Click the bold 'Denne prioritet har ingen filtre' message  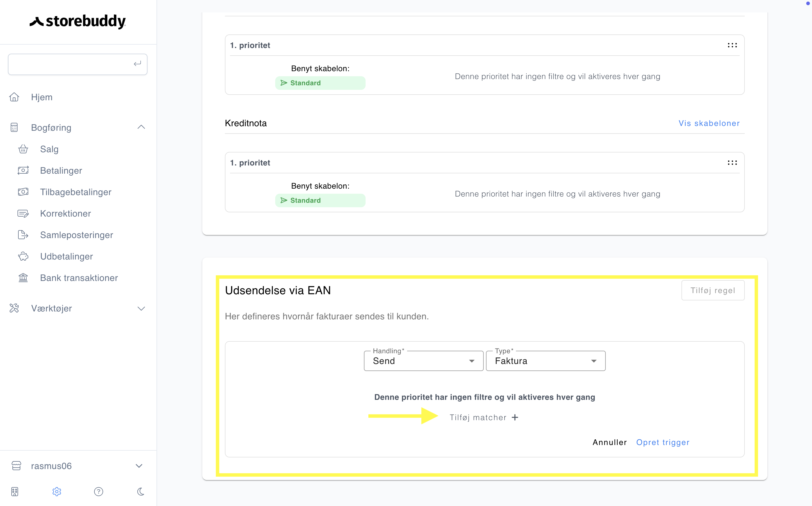coord(485,397)
